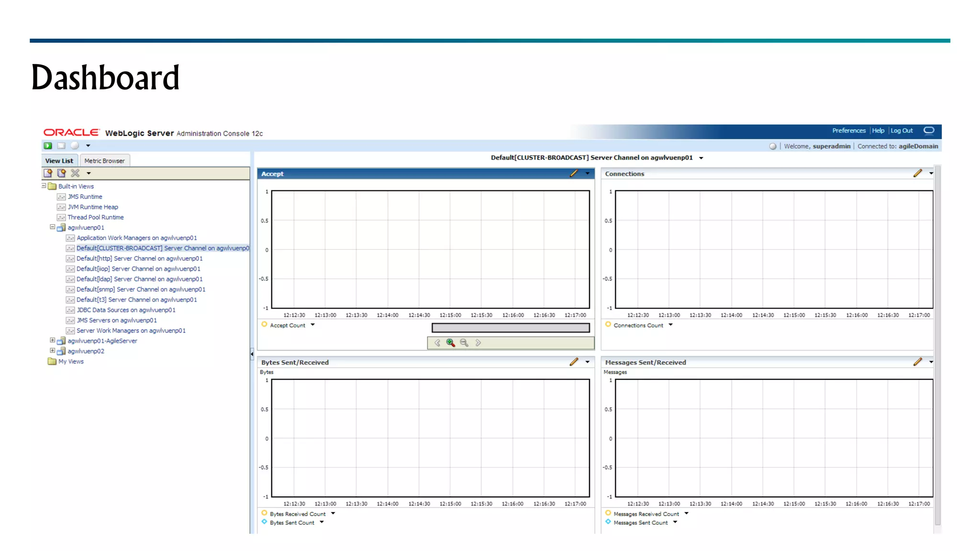Click the zoom in magnifier icon
This screenshot has width=980, height=551.
(450, 343)
